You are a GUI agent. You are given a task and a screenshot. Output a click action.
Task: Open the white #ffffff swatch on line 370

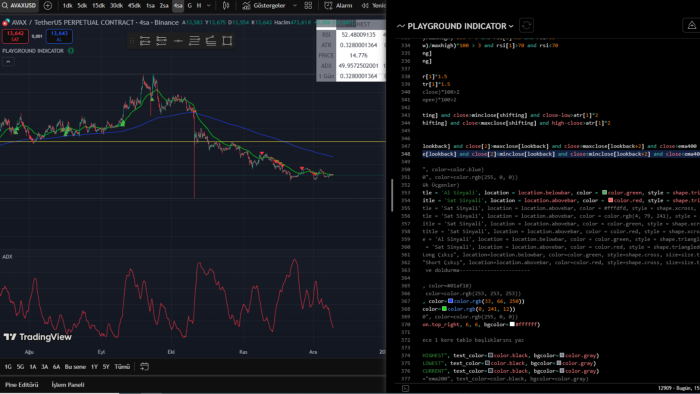tap(512, 324)
